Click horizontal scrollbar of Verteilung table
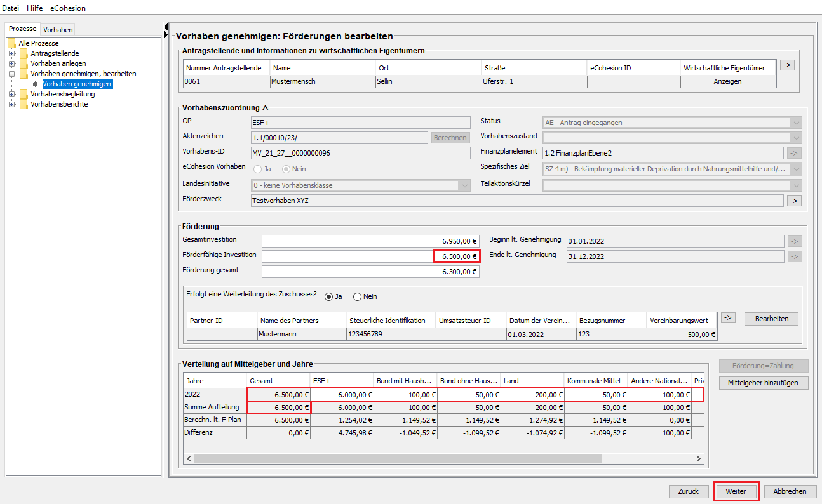The image size is (822, 504). 398,458
